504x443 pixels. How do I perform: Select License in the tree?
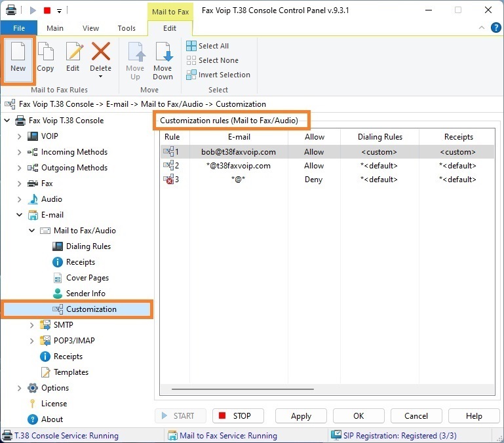click(x=54, y=404)
